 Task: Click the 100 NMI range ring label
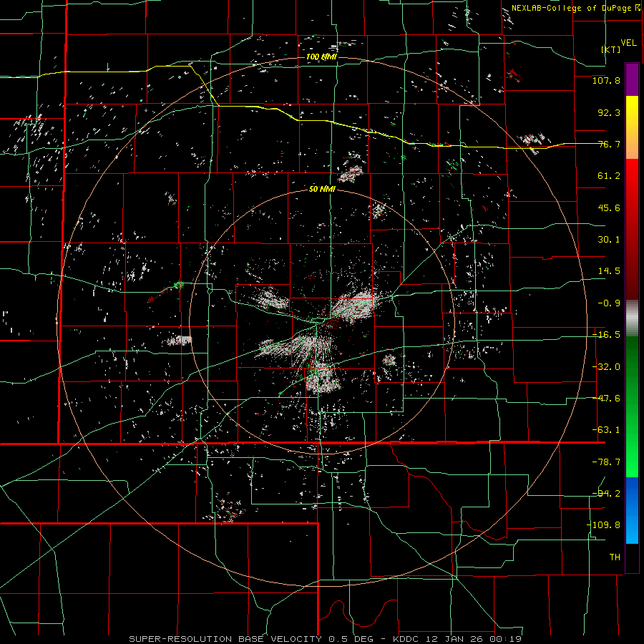(x=321, y=57)
